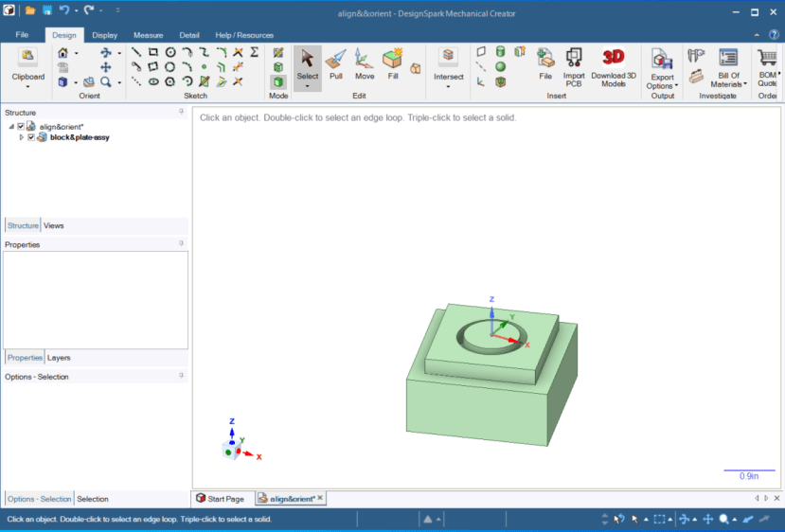Viewport: 785px width, 532px height.
Task: Close the align&orient document tab
Action: pyautogui.click(x=320, y=498)
